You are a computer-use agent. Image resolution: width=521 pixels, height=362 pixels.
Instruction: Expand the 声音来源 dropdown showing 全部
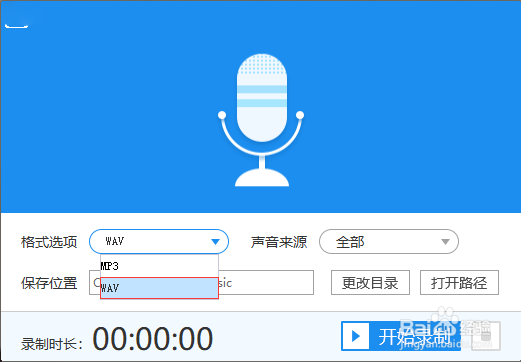pos(389,241)
